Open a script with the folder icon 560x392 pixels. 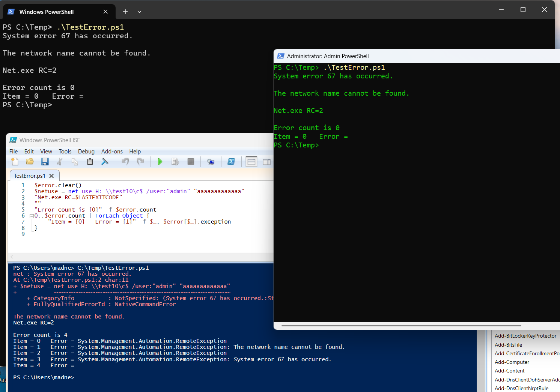[x=30, y=162]
